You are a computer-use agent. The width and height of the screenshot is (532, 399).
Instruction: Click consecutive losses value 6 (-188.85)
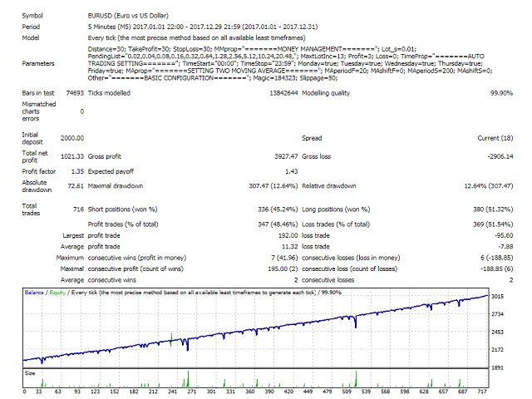coord(496,258)
